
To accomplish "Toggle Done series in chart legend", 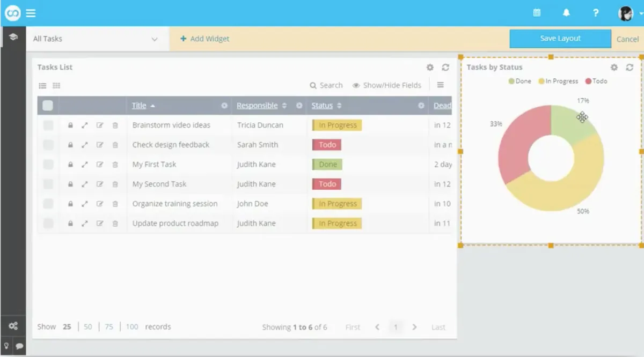I will (520, 81).
